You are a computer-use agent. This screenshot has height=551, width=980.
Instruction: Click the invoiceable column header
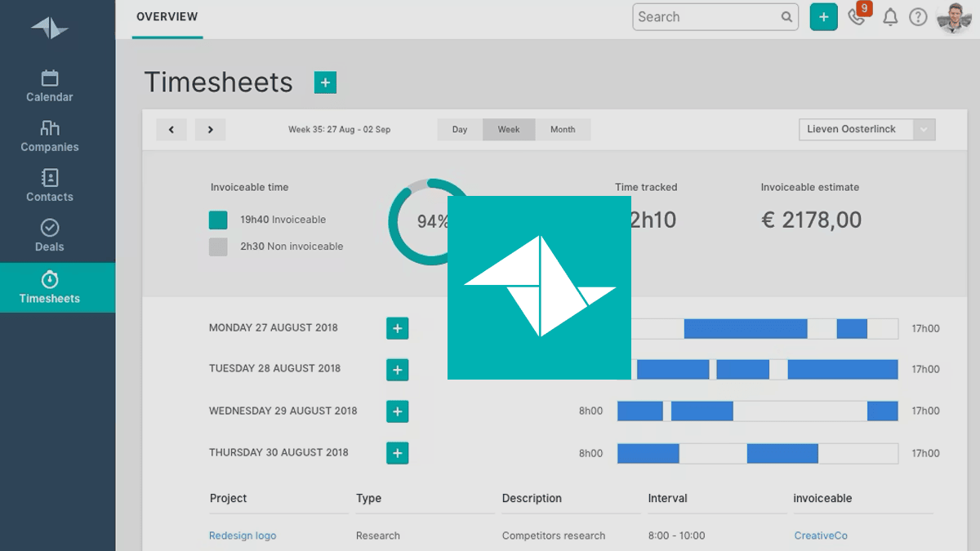point(822,498)
